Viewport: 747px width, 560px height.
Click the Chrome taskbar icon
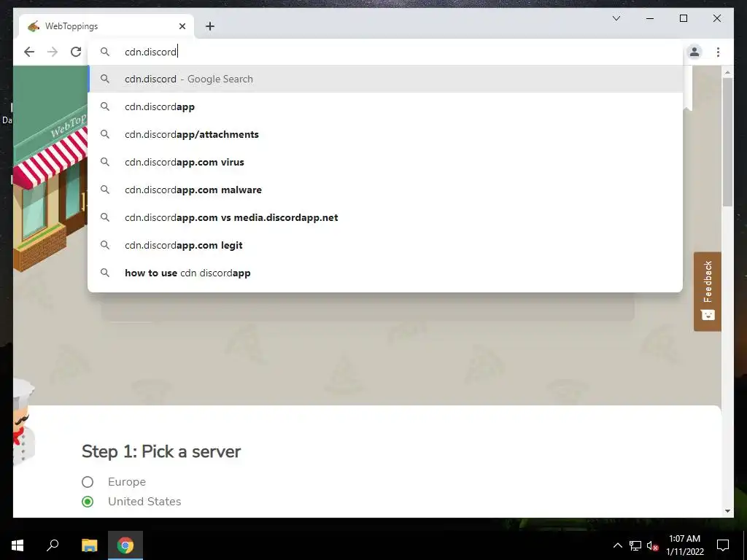click(125, 545)
